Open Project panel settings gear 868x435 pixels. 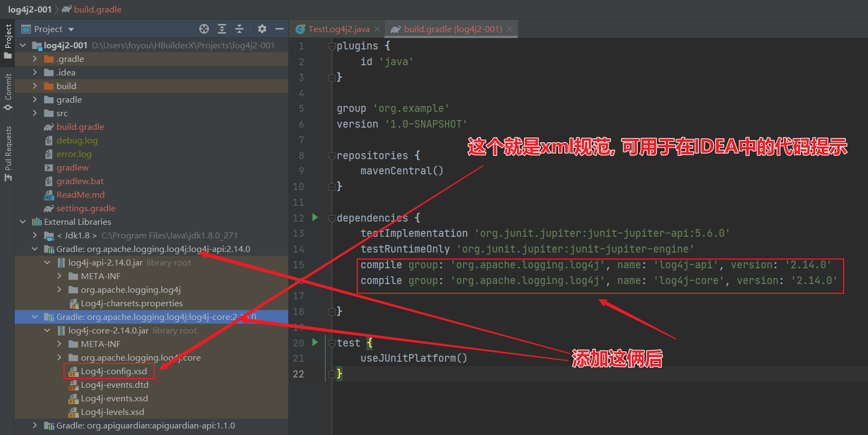[x=262, y=29]
